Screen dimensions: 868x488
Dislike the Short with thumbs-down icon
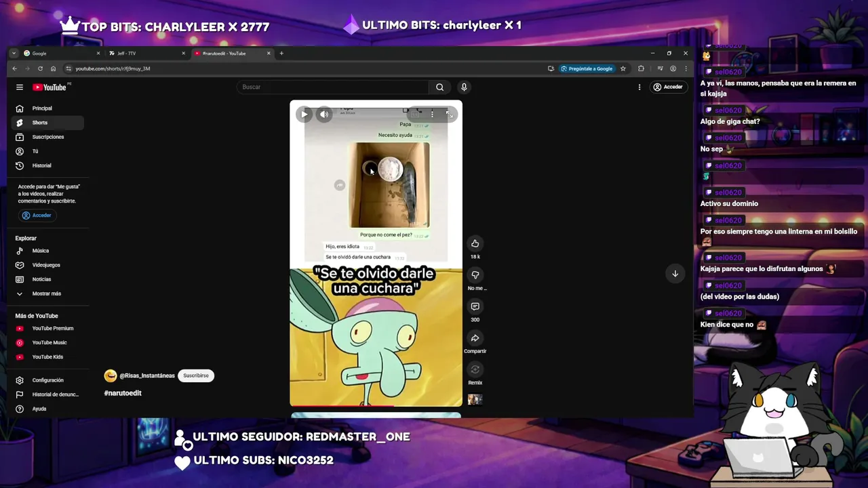[475, 274]
